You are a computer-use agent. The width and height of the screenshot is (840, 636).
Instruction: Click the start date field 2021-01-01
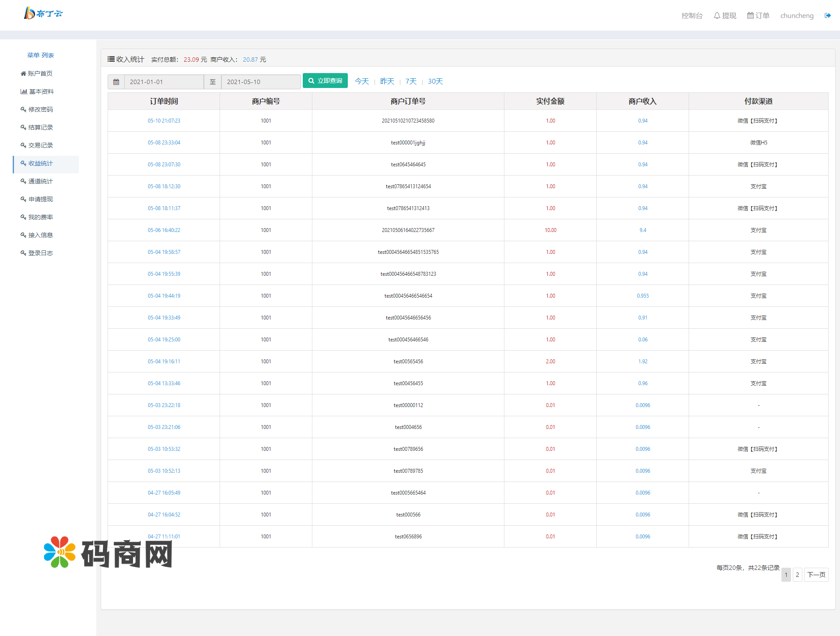pos(164,82)
